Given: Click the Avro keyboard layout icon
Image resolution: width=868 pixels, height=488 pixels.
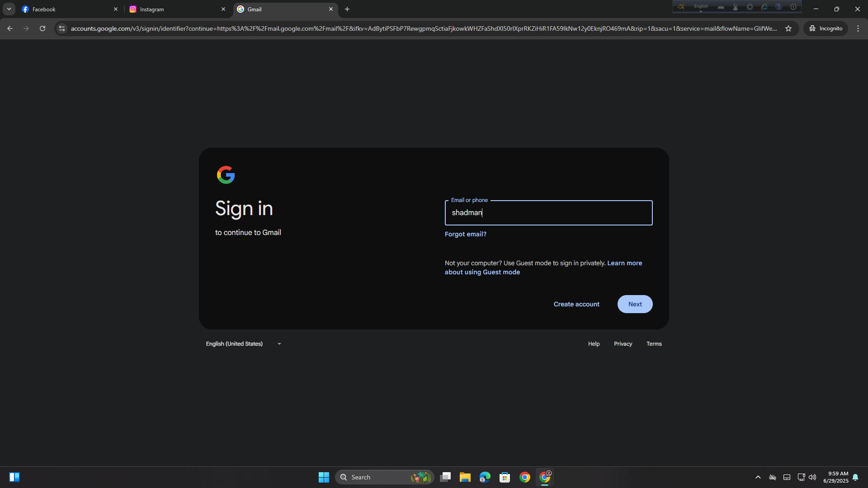Looking at the screenshot, I should coord(721,7).
